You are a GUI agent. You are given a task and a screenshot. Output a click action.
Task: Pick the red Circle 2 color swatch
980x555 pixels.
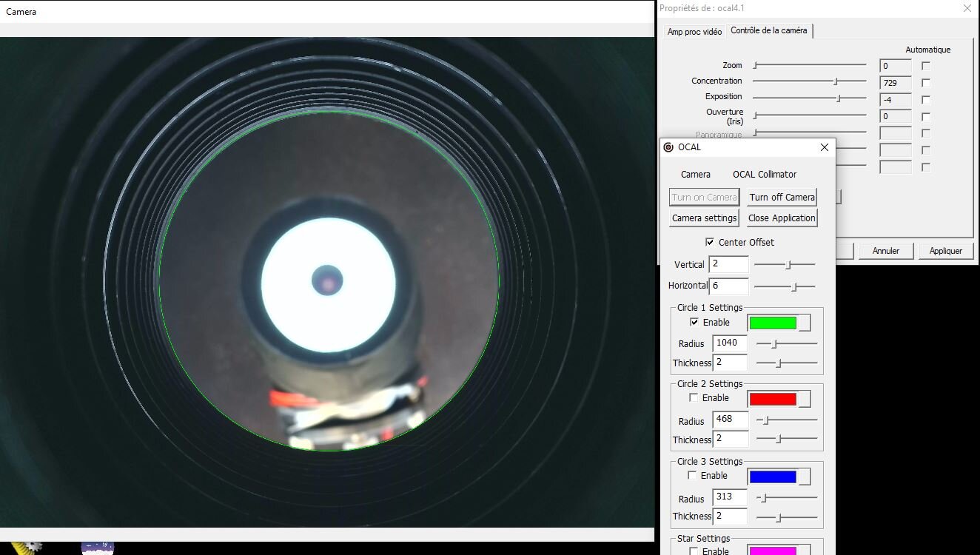click(773, 399)
